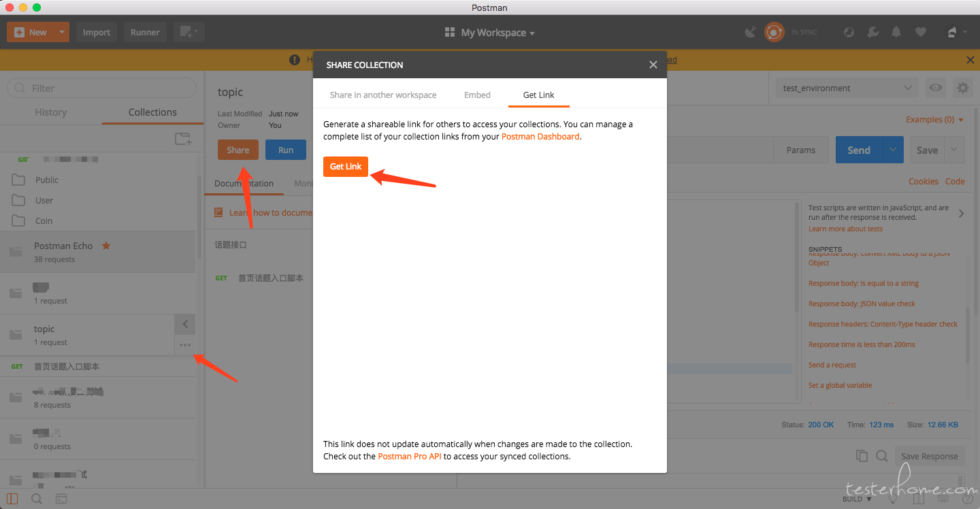Open the Runner
Screen dimensions: 980x509
145,32
